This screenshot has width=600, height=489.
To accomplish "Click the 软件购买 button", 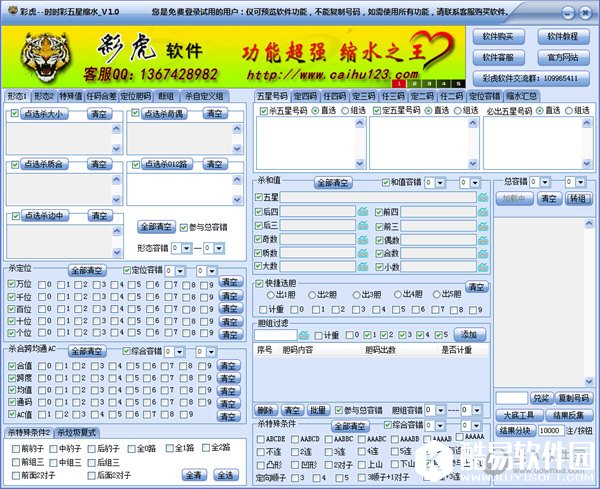I will [x=499, y=37].
